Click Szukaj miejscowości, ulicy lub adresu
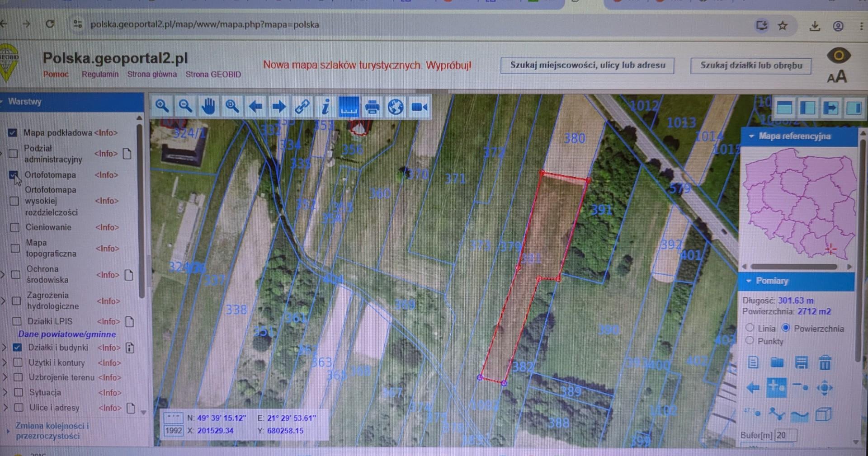 (587, 65)
